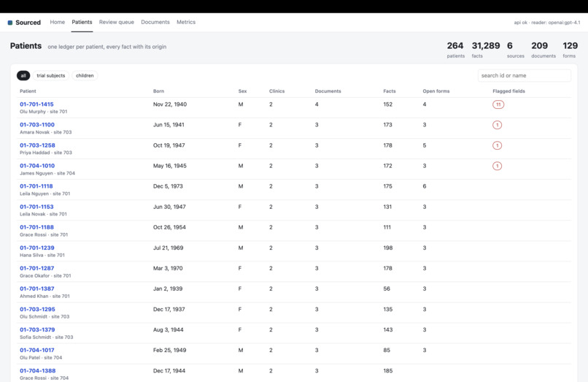
Task: Open patient 01-703-1100
Action: click(x=37, y=125)
